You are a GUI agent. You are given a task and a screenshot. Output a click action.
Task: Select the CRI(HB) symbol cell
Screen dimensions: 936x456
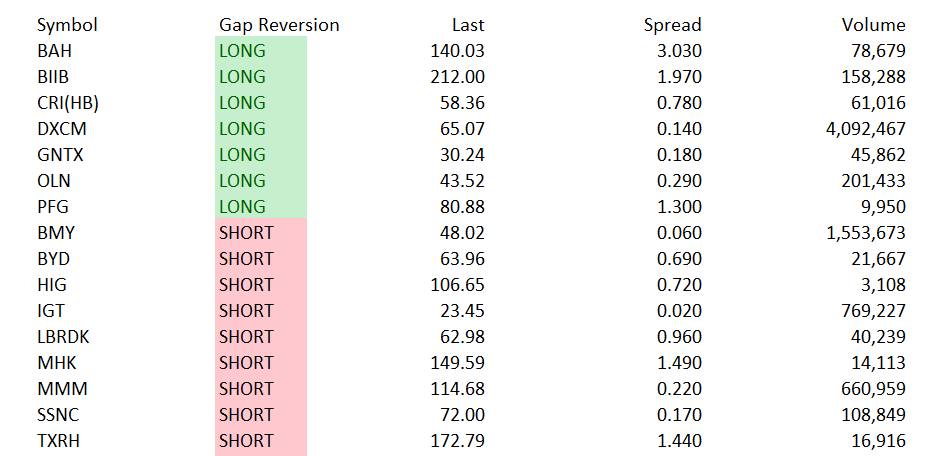[x=68, y=103]
